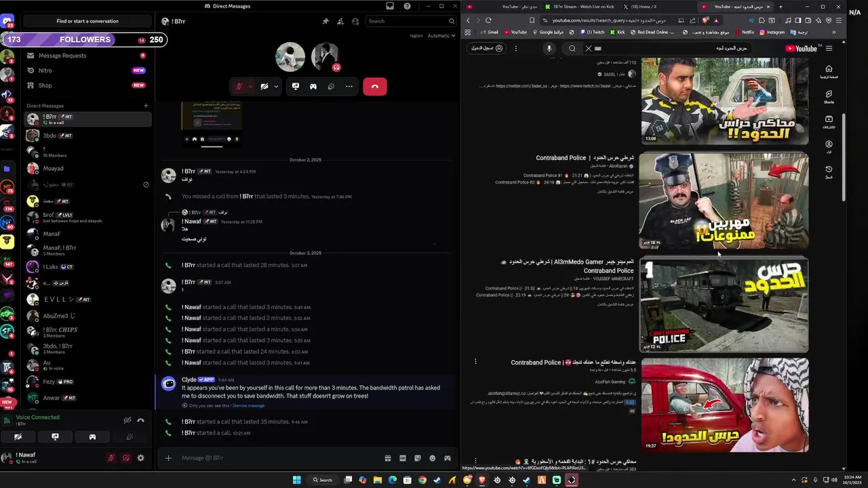868x488 pixels.
Task: Open pinned messages in Discord
Action: pos(325,21)
